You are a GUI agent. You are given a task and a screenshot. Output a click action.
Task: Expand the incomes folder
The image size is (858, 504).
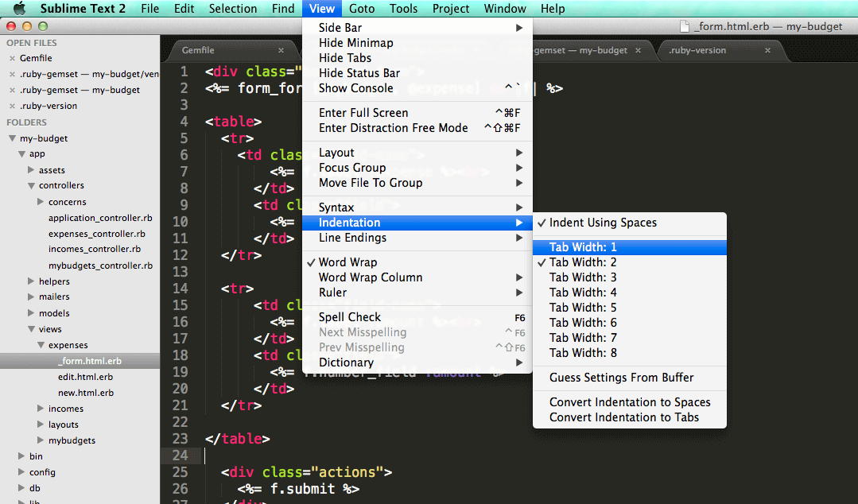pyautogui.click(x=41, y=409)
